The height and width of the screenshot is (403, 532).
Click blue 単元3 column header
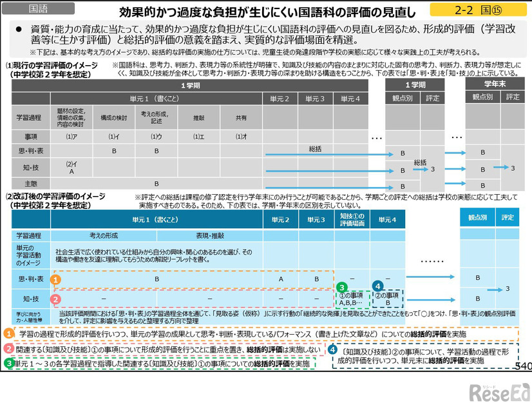click(x=316, y=219)
